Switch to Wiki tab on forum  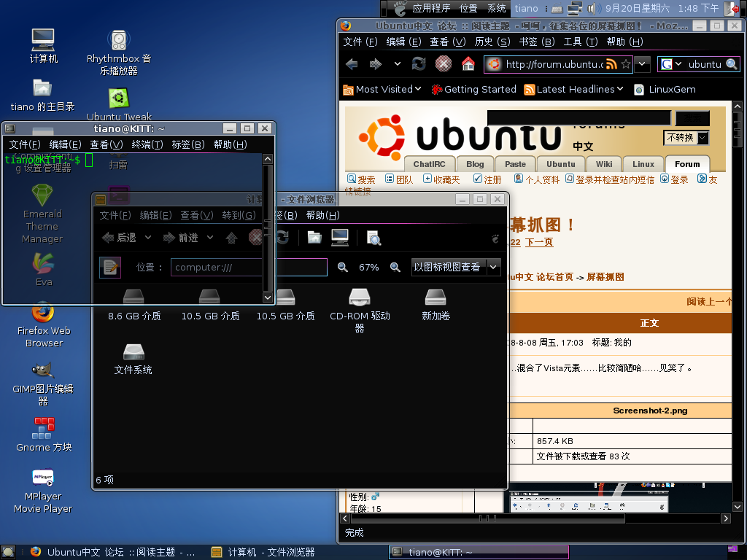[x=603, y=164]
